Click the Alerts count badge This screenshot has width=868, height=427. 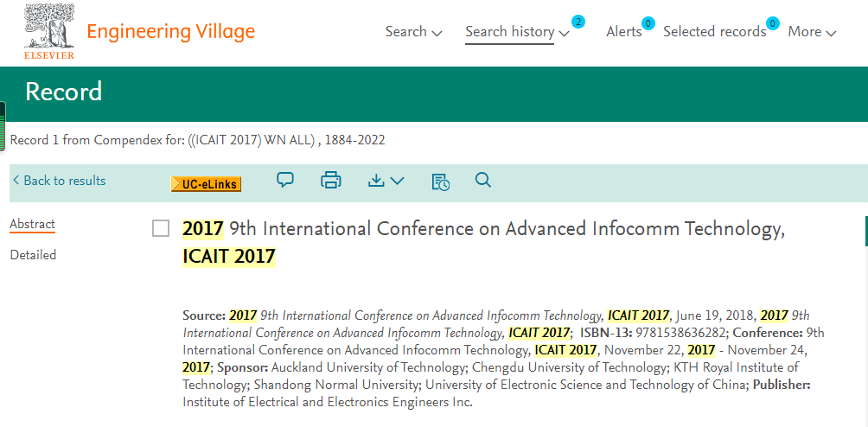click(x=648, y=23)
